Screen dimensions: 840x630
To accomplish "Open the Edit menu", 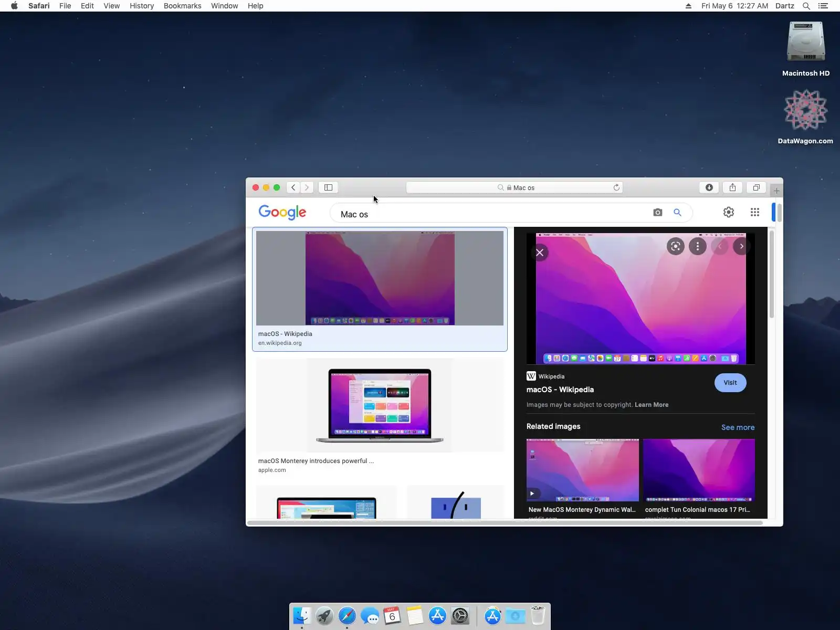I will click(87, 6).
